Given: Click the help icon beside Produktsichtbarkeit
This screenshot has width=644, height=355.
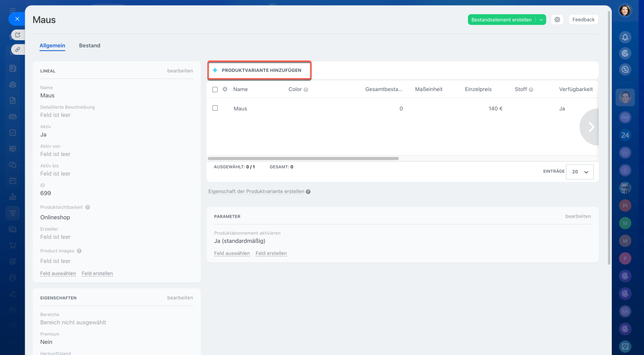Looking at the screenshot, I should point(88,207).
